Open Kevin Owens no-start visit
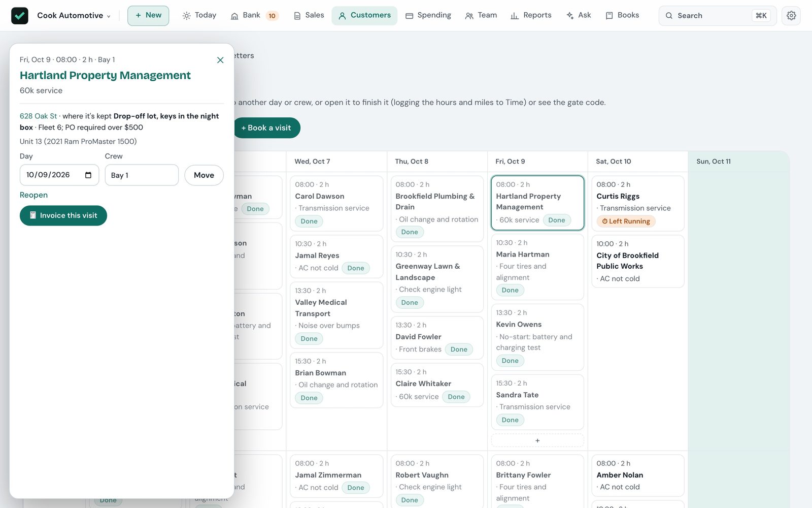The height and width of the screenshot is (508, 812). [x=537, y=337]
